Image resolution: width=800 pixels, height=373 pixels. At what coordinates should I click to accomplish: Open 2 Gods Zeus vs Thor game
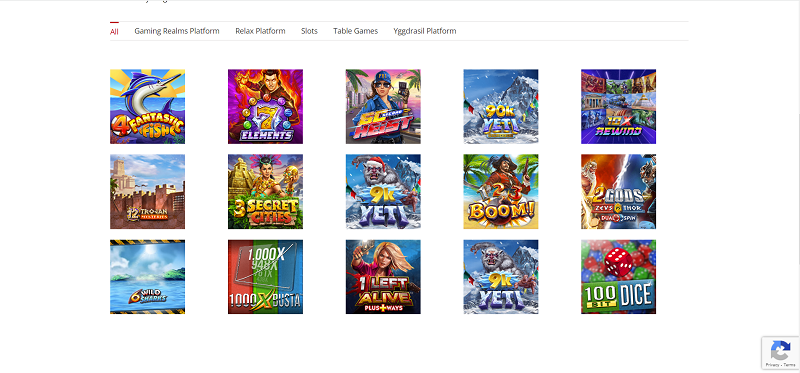point(618,192)
